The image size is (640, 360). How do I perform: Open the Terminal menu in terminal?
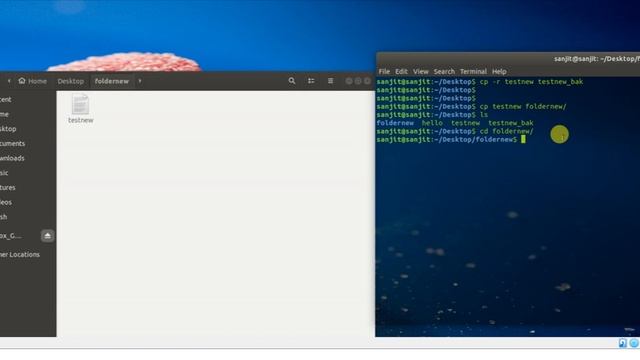pyautogui.click(x=473, y=71)
